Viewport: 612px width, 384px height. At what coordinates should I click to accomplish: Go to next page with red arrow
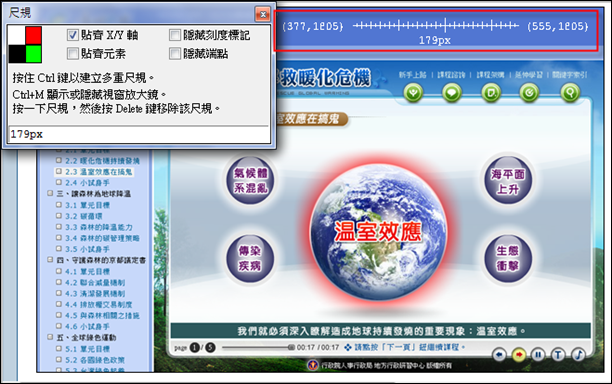click(519, 355)
